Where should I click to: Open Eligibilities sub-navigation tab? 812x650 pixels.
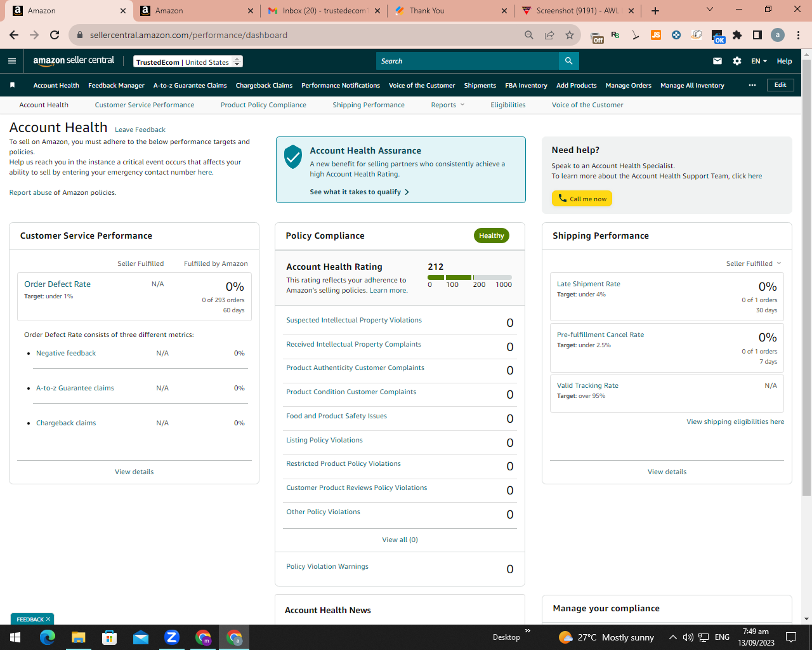point(508,105)
